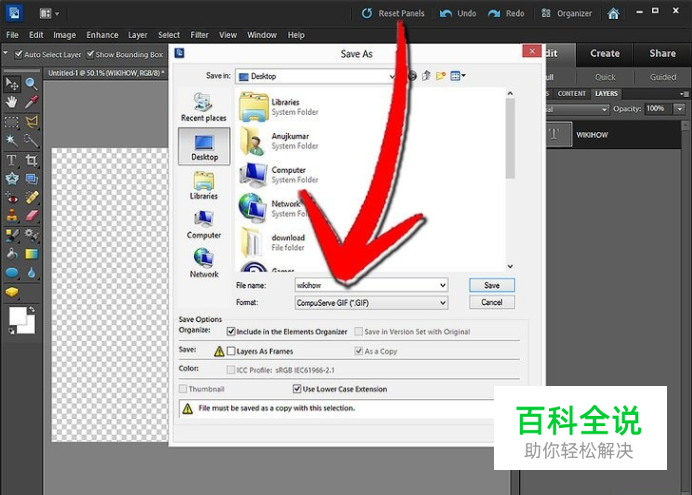692x495 pixels.
Task: Open the Home welcome screen icon
Action: tap(613, 14)
